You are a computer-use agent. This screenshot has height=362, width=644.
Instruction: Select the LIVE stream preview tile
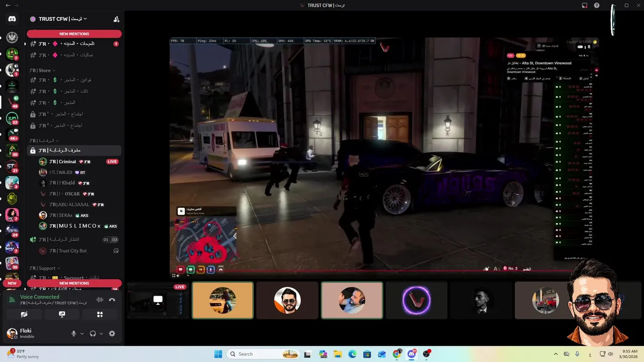coord(158,300)
